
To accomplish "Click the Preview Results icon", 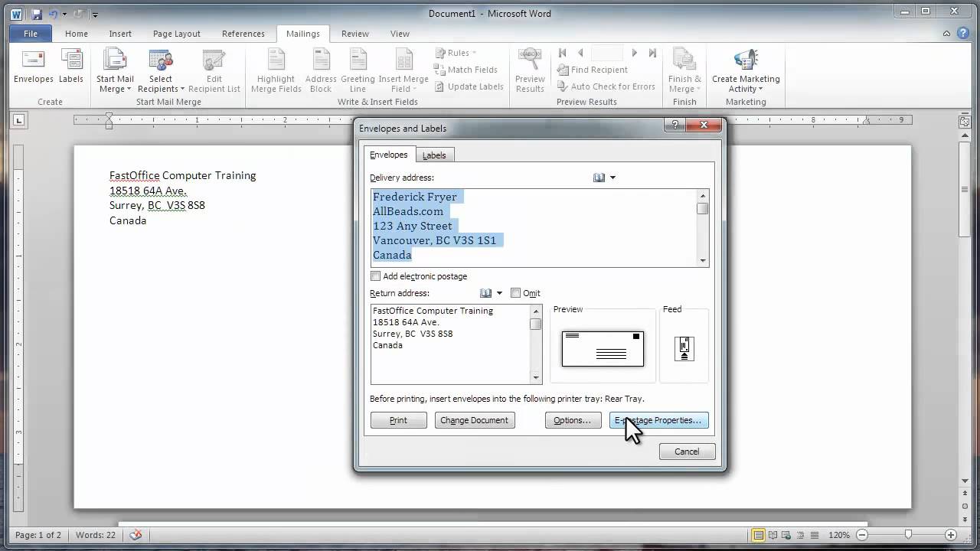I will click(530, 70).
